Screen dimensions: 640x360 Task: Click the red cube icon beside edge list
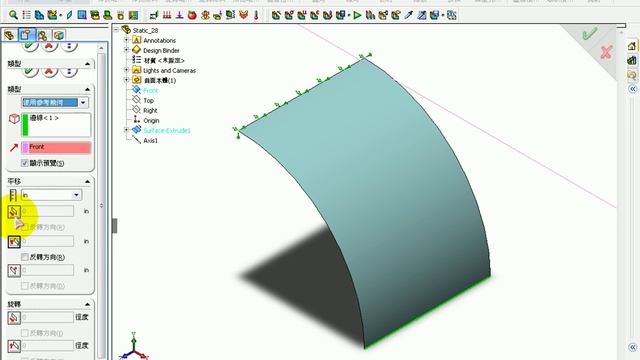tap(14, 119)
